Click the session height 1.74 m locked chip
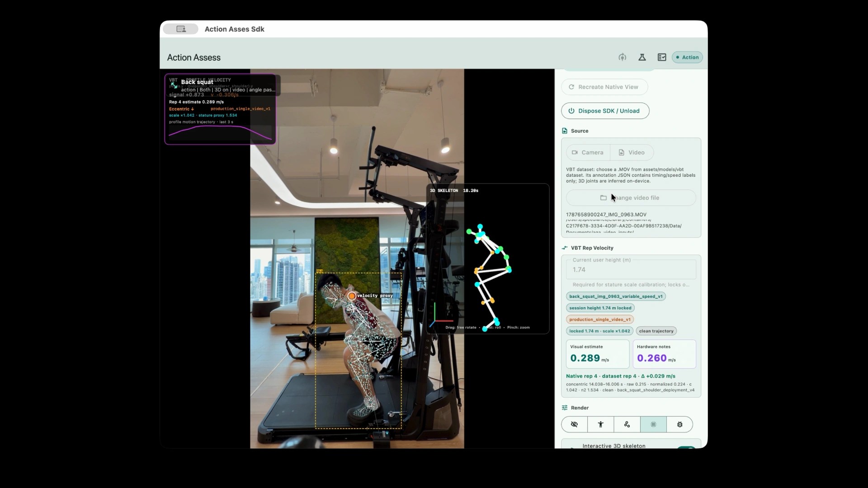This screenshot has height=488, width=868. pyautogui.click(x=600, y=308)
